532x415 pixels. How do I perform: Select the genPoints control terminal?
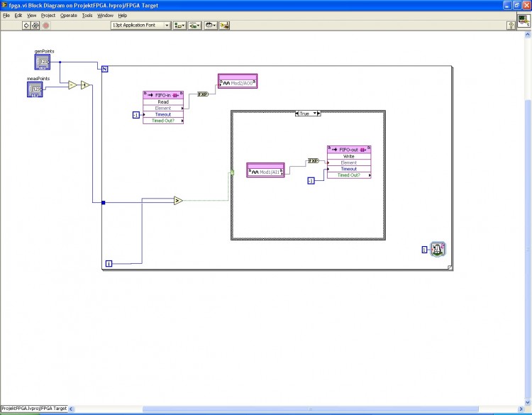[x=43, y=62]
